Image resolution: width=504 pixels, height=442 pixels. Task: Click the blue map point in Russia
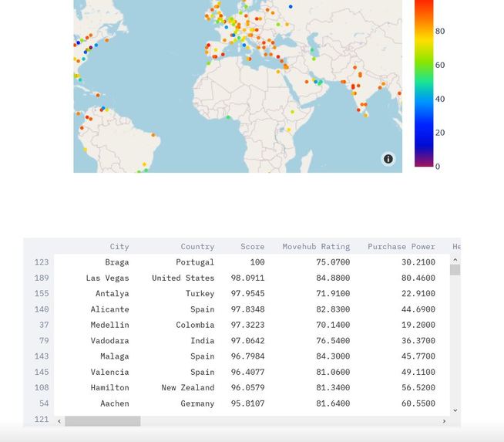pos(291,6)
